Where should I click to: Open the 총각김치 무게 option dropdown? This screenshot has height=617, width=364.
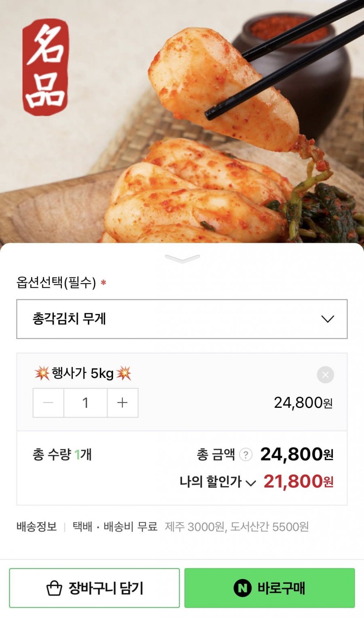pyautogui.click(x=182, y=319)
